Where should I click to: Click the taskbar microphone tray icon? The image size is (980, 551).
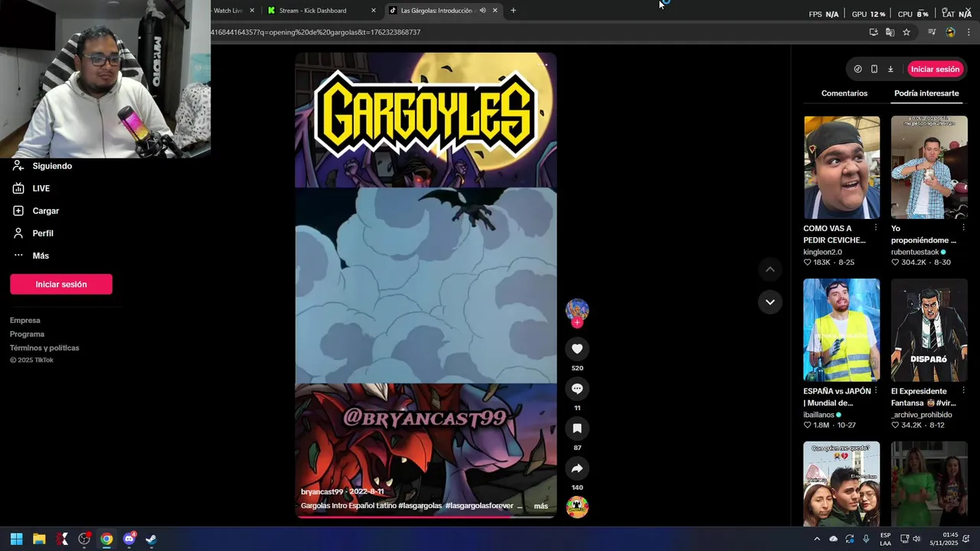(866, 539)
